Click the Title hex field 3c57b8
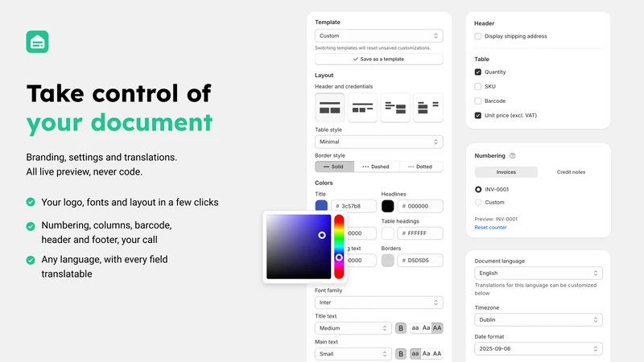The height and width of the screenshot is (362, 644). (353, 206)
